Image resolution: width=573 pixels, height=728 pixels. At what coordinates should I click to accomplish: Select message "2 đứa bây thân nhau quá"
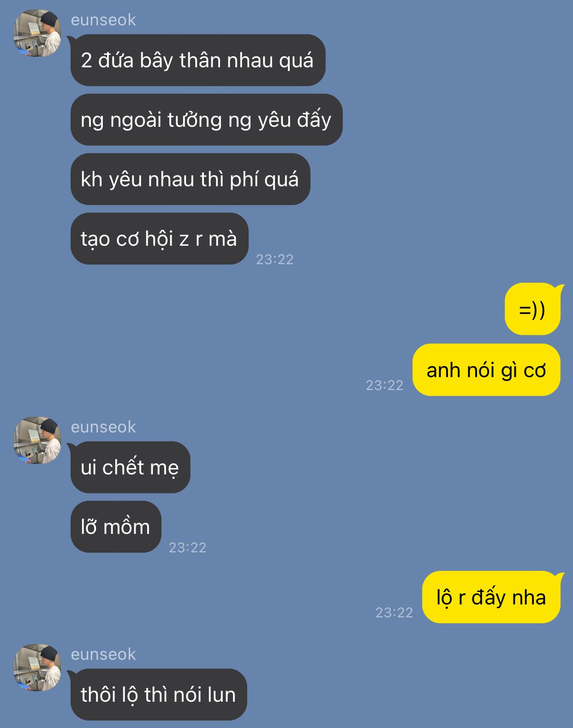click(198, 60)
